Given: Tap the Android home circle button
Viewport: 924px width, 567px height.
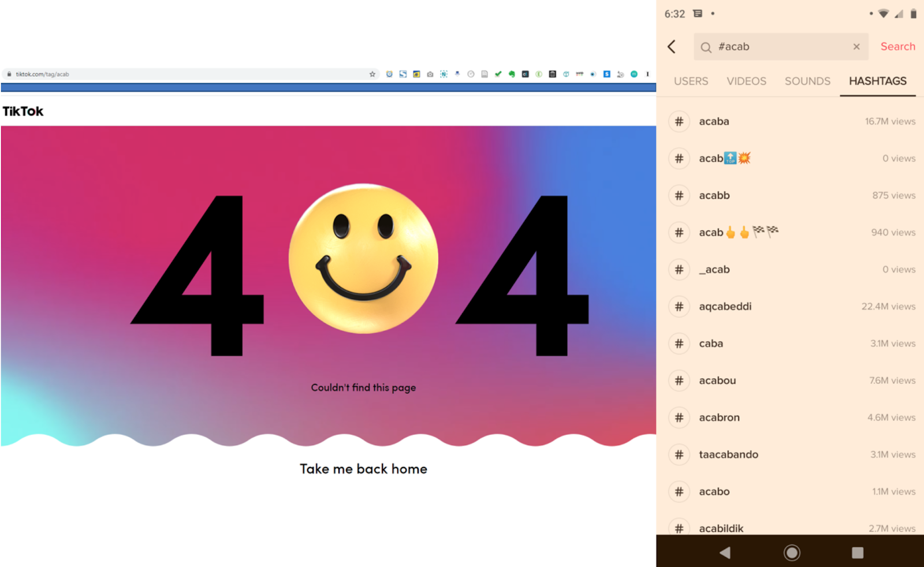Looking at the screenshot, I should tap(792, 553).
